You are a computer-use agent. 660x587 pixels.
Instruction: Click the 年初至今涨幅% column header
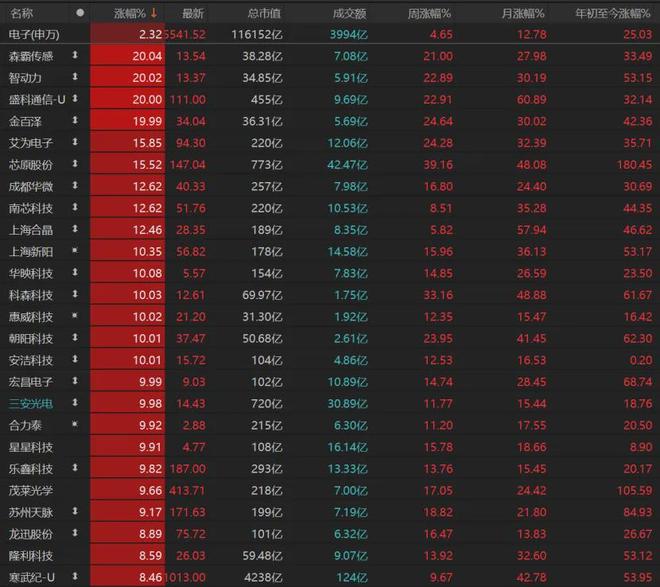coord(610,13)
